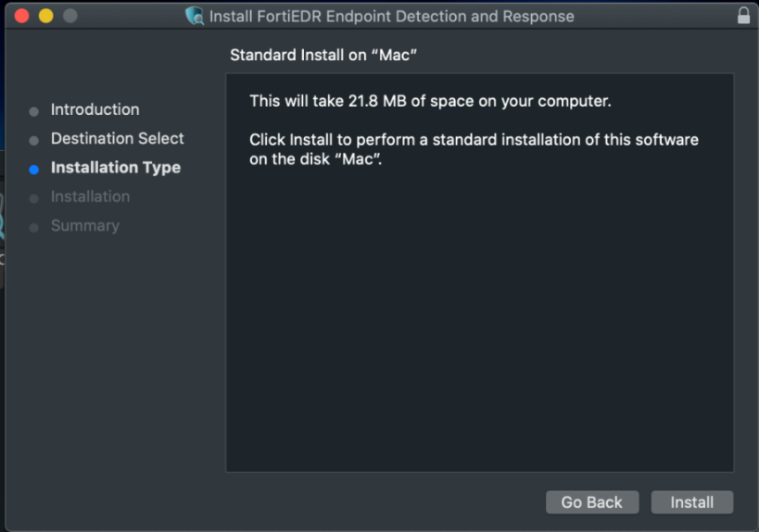Click the dimmed Installation step label
Screen dimensions: 759x532
90,196
